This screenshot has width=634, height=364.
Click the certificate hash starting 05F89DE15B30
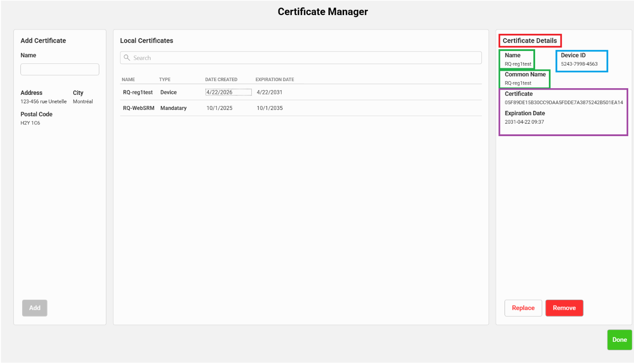[x=564, y=102]
